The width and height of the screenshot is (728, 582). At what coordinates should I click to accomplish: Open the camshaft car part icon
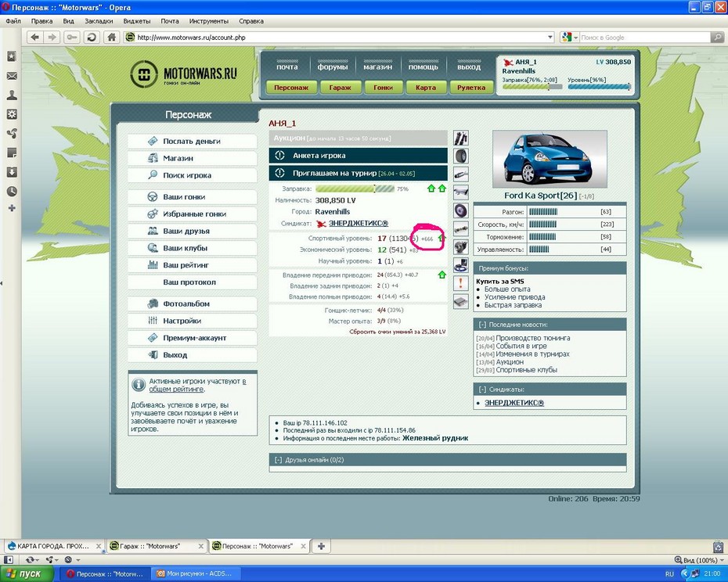point(460,228)
